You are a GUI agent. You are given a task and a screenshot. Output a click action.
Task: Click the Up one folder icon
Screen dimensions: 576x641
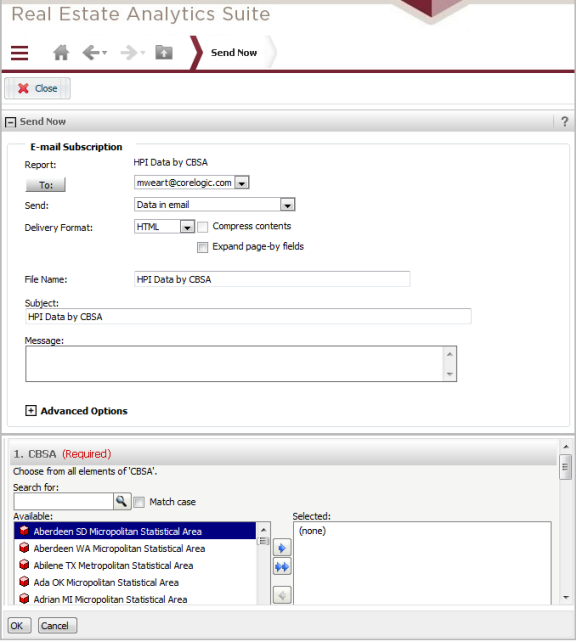[x=164, y=52]
